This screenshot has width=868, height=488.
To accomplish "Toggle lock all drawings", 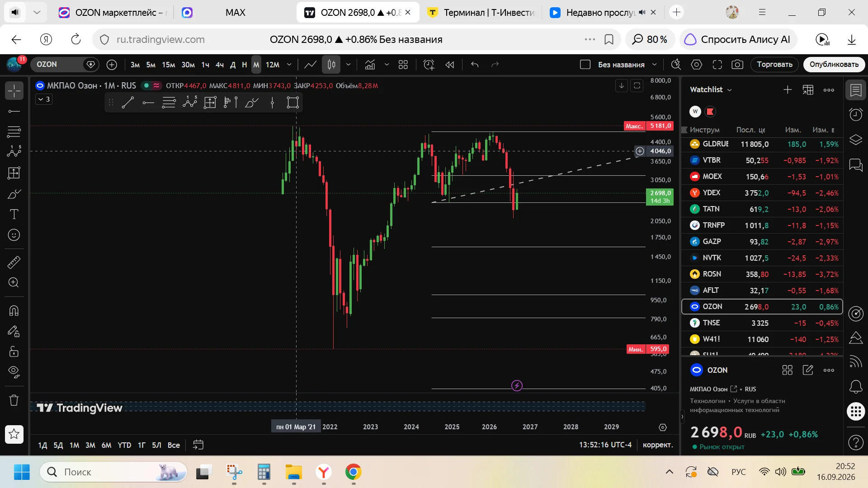I will coord(14,352).
